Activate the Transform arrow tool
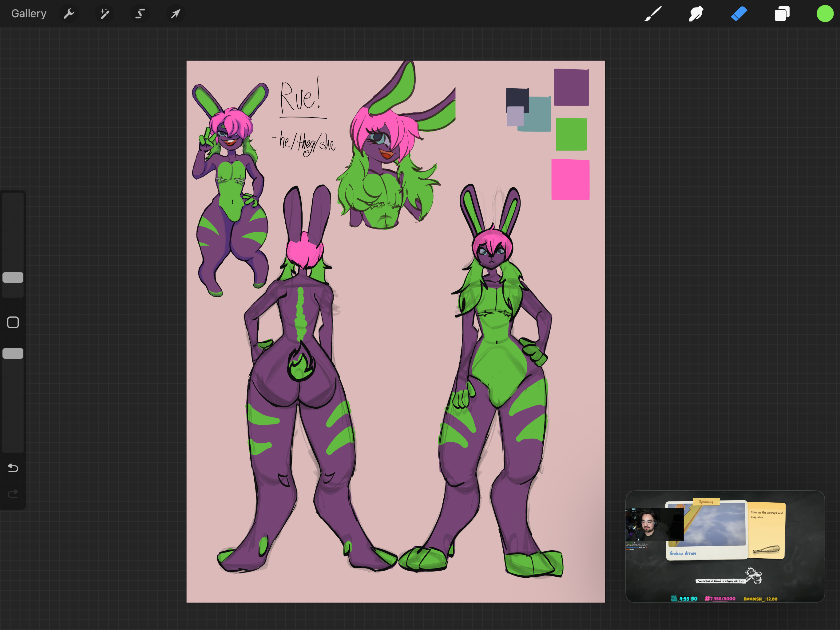 176,14
